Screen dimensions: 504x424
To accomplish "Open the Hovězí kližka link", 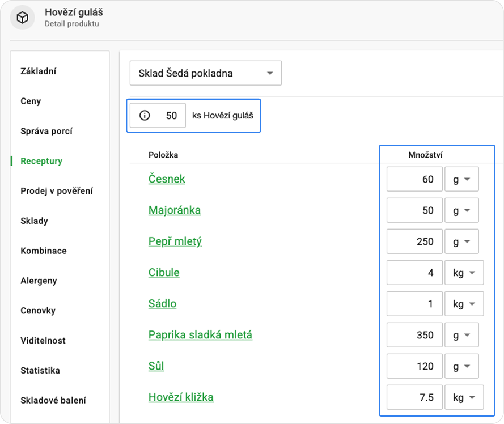I will (181, 397).
